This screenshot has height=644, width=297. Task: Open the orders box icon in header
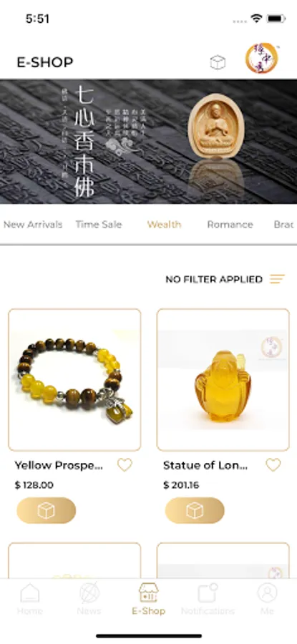point(218,62)
